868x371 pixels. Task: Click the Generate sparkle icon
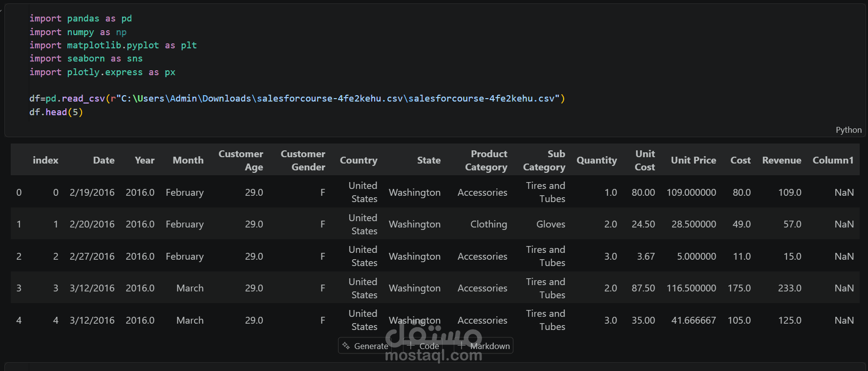346,346
